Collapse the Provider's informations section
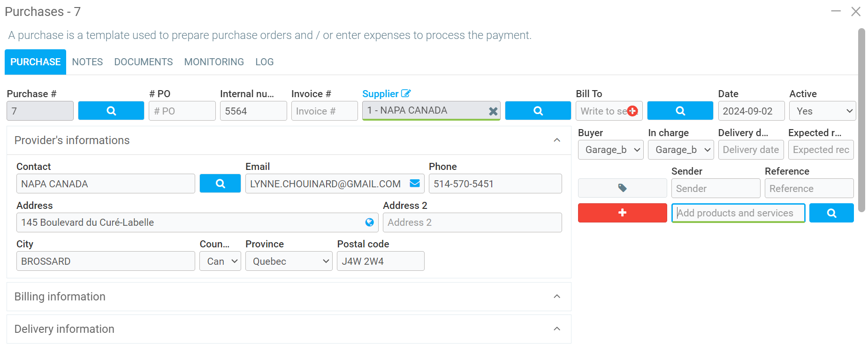Screen dimensions: 868x345 click(x=557, y=140)
